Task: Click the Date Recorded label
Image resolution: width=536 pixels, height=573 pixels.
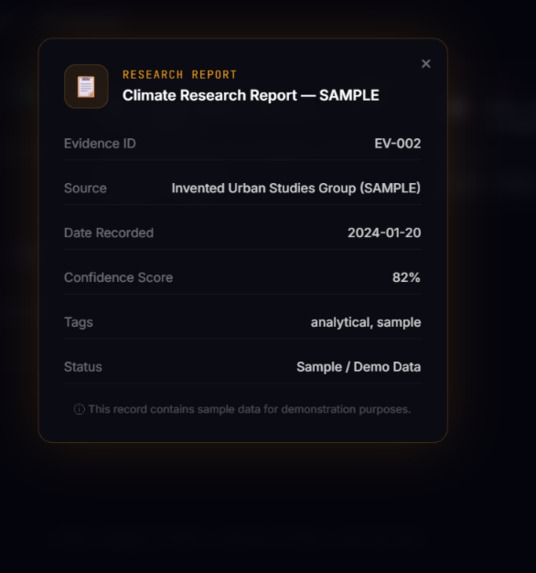Action: point(109,233)
